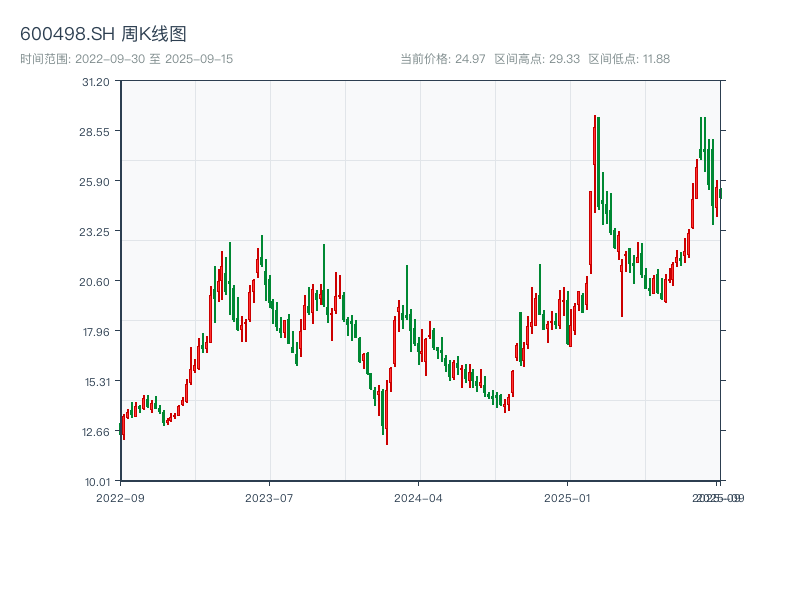This screenshot has width=800, height=600.
Task: Click the 2025-01 x-axis label
Action: [567, 498]
